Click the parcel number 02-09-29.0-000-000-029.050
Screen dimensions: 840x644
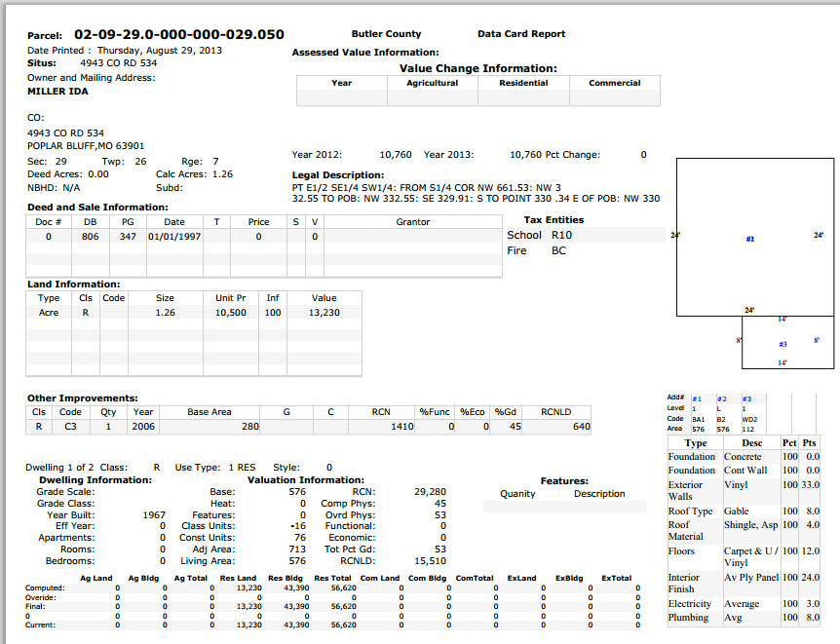tap(179, 35)
